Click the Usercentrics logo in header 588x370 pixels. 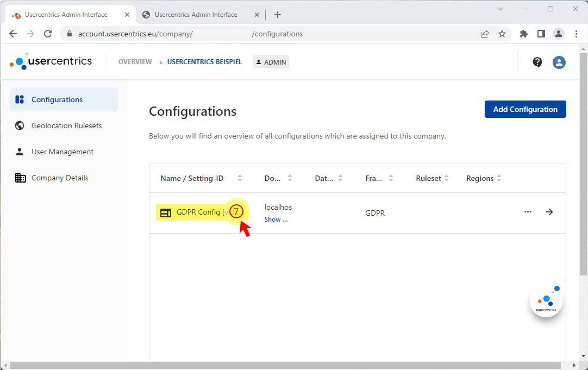[x=51, y=61]
